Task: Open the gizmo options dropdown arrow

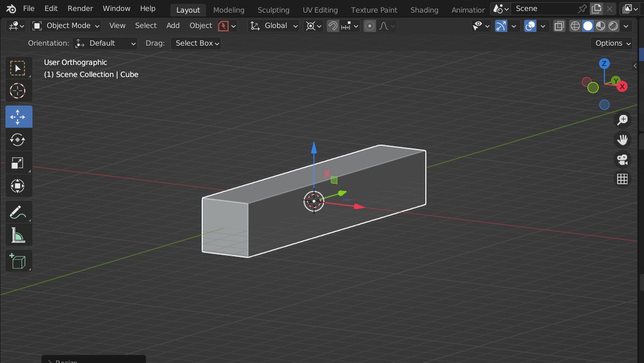Action: click(513, 26)
